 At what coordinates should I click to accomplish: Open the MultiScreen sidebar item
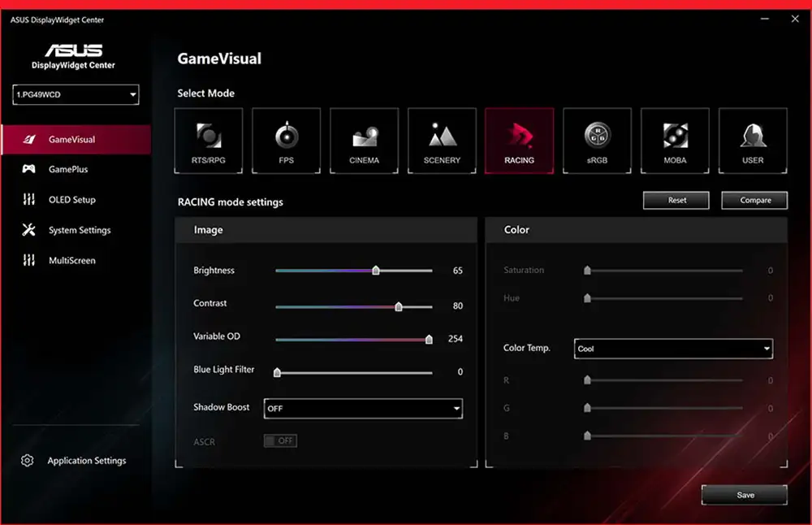click(71, 261)
